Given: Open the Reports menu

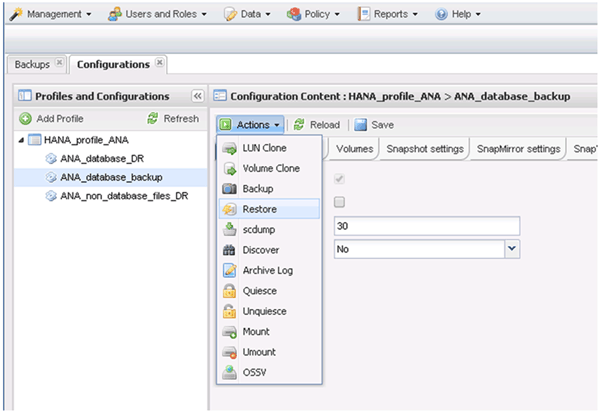Looking at the screenshot, I should click(387, 15).
